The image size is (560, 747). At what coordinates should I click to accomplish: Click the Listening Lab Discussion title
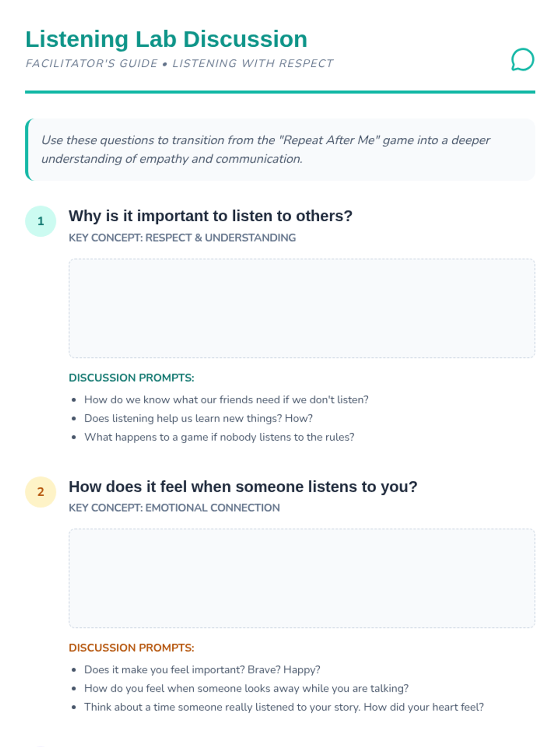pyautogui.click(x=166, y=39)
